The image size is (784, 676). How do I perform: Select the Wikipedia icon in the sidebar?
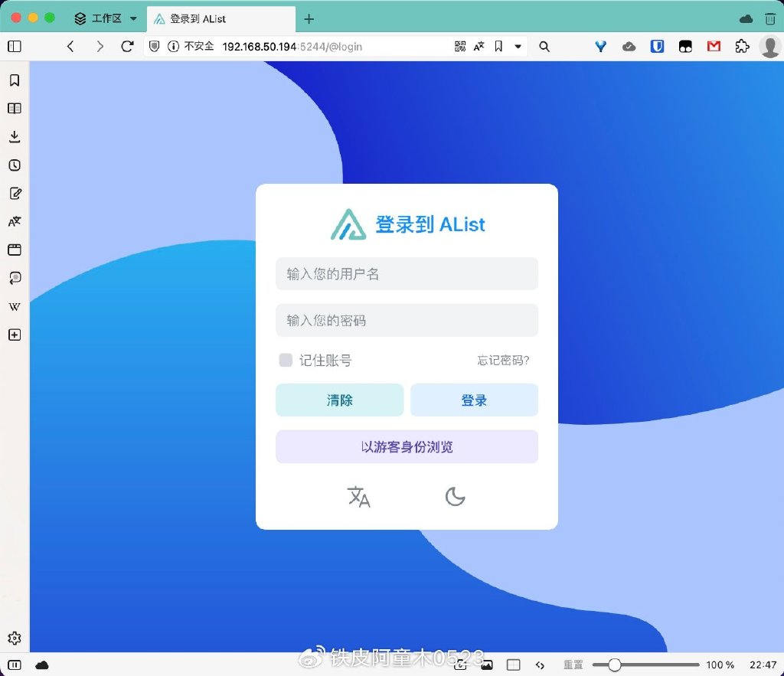14,306
